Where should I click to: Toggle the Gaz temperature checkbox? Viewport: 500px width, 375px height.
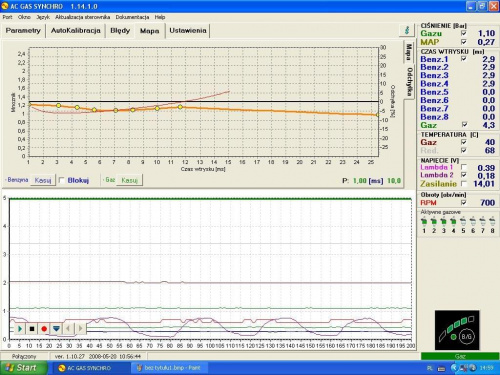[464, 142]
